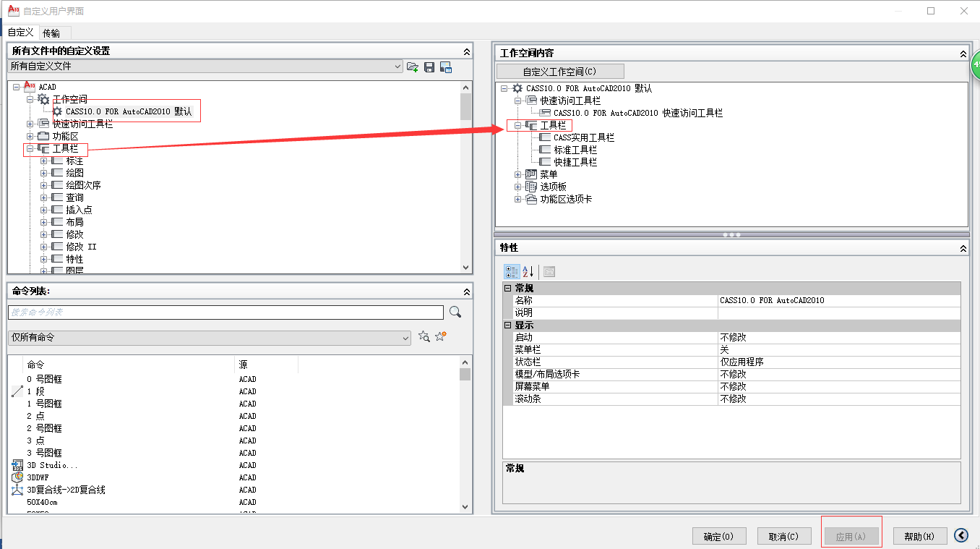Click the create new command star icon
Screen dimensions: 980x549
[x=441, y=337]
